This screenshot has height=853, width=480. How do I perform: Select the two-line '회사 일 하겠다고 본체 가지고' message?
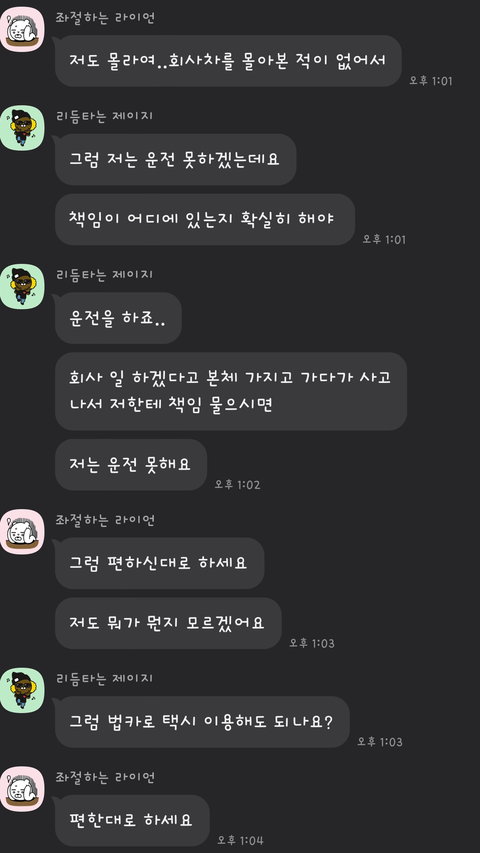[x=231, y=391]
